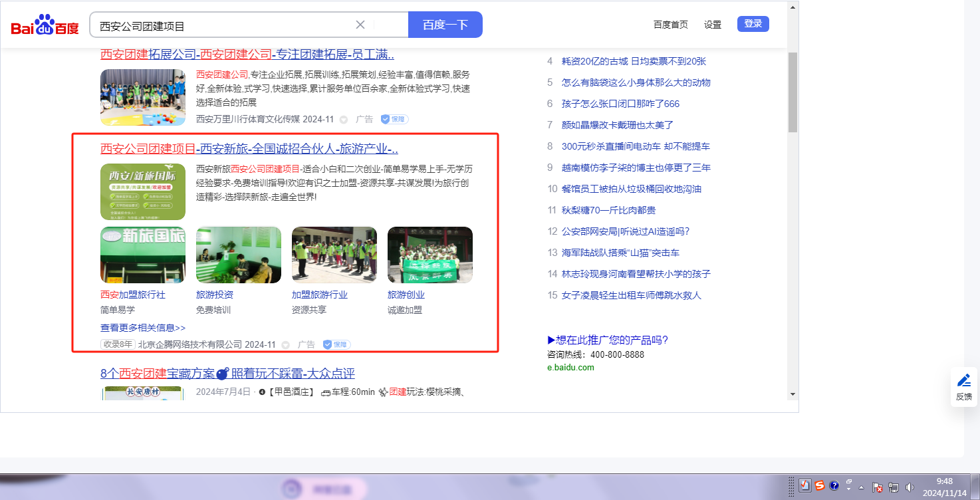
Task: Open hot search item 公安部网安局|听说过AI造谣吗?
Action: (625, 231)
